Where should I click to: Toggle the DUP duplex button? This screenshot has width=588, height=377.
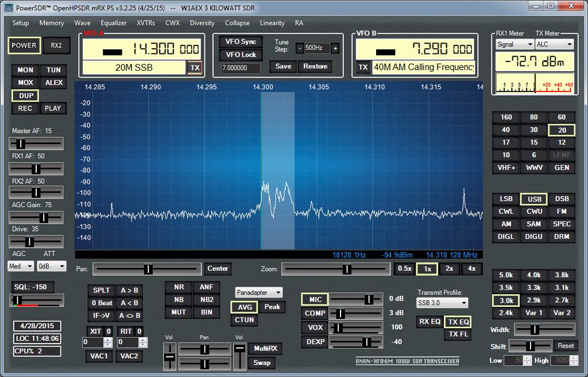25,95
